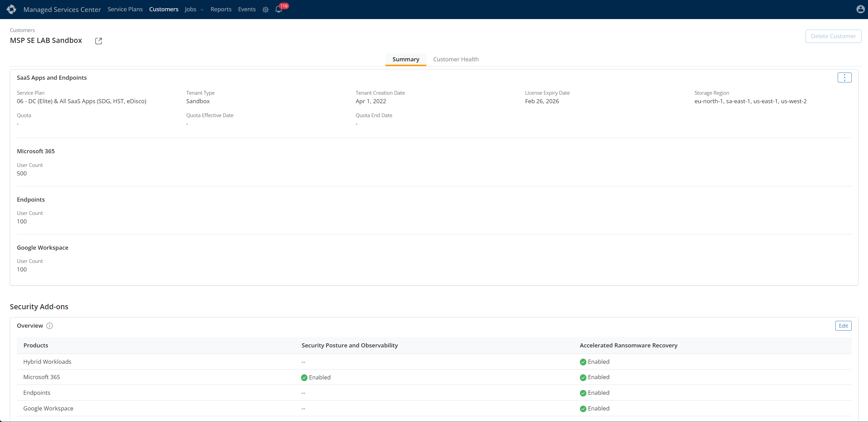Image resolution: width=868 pixels, height=422 pixels.
Task: Go to the Reports page
Action: 221,9
